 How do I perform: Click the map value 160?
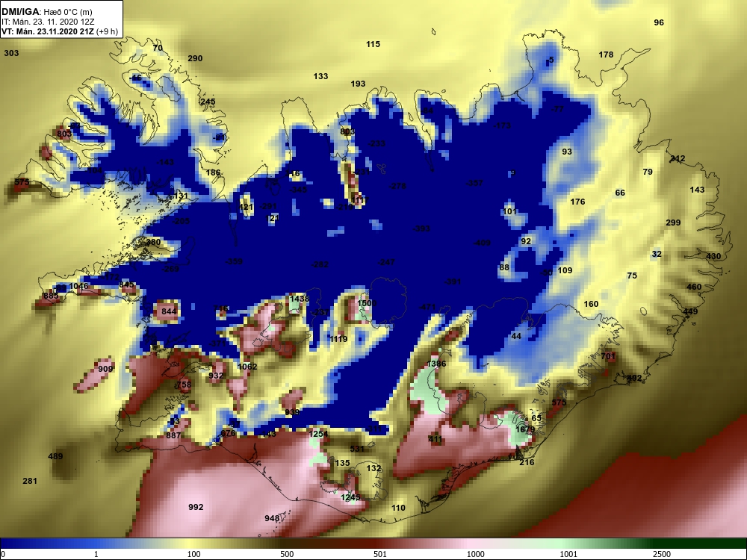[x=591, y=305]
